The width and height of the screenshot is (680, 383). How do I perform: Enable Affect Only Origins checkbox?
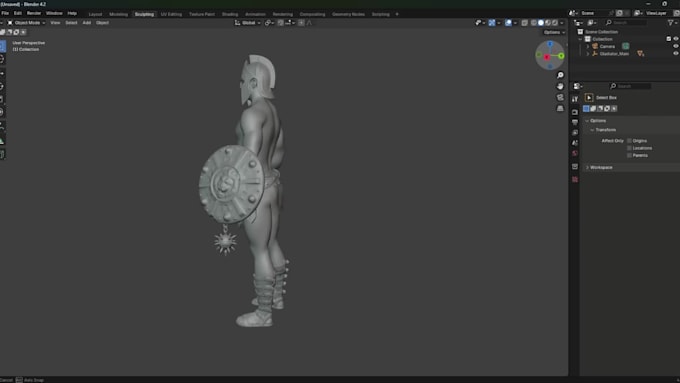(x=629, y=141)
